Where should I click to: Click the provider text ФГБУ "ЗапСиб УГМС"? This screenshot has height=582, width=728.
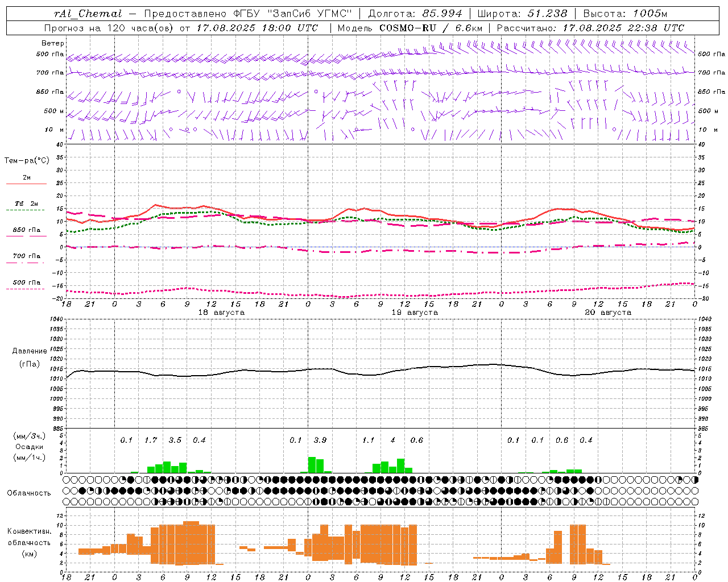pos(292,14)
